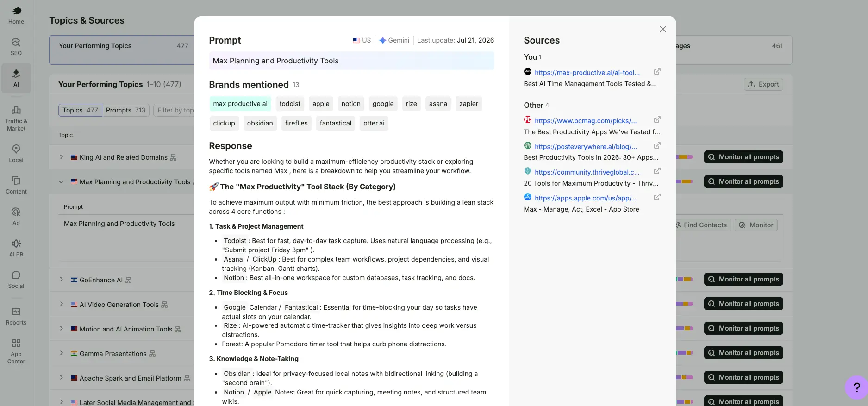The width and height of the screenshot is (868, 406).
Task: Expand King AI and Related Domains row
Action: (x=61, y=157)
